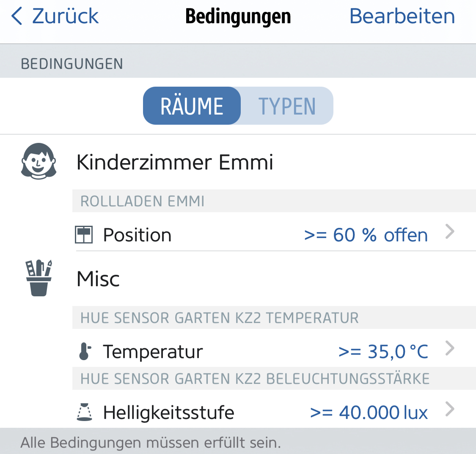
Task: Open Helligkeitsstufe row via its chevron
Action: coord(450,409)
